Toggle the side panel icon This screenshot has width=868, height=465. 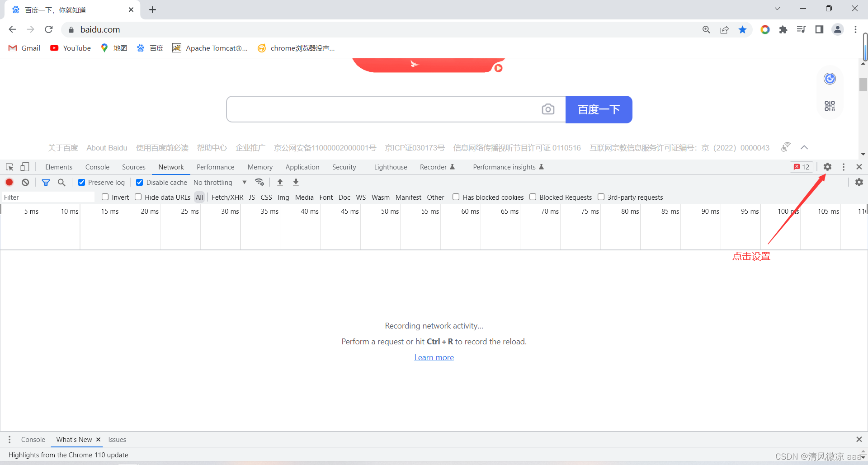pos(819,29)
